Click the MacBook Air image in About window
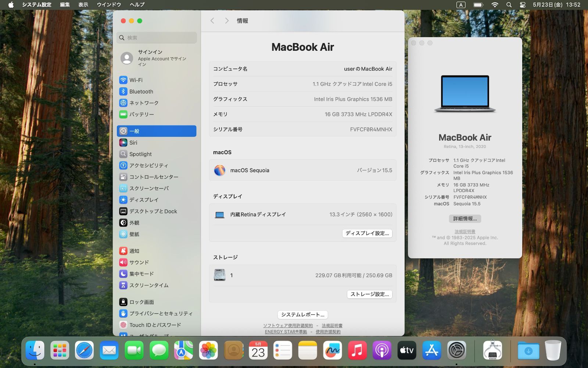588x368 pixels. click(x=465, y=94)
